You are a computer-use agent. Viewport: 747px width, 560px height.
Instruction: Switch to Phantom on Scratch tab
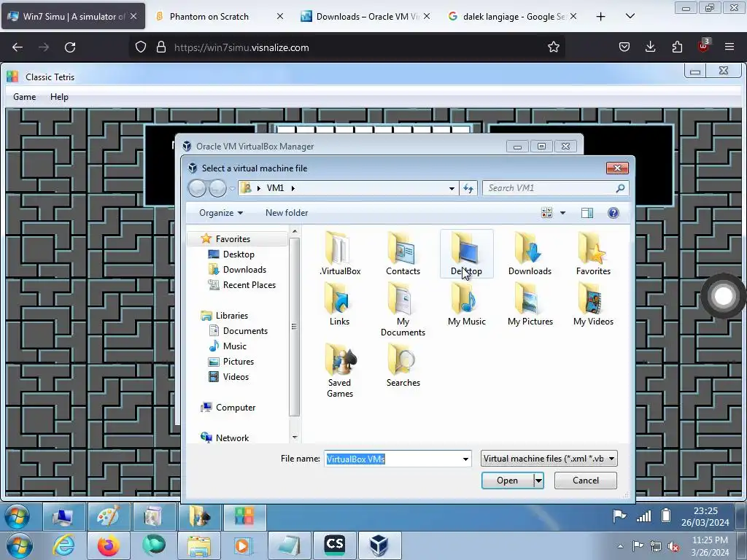[220, 17]
